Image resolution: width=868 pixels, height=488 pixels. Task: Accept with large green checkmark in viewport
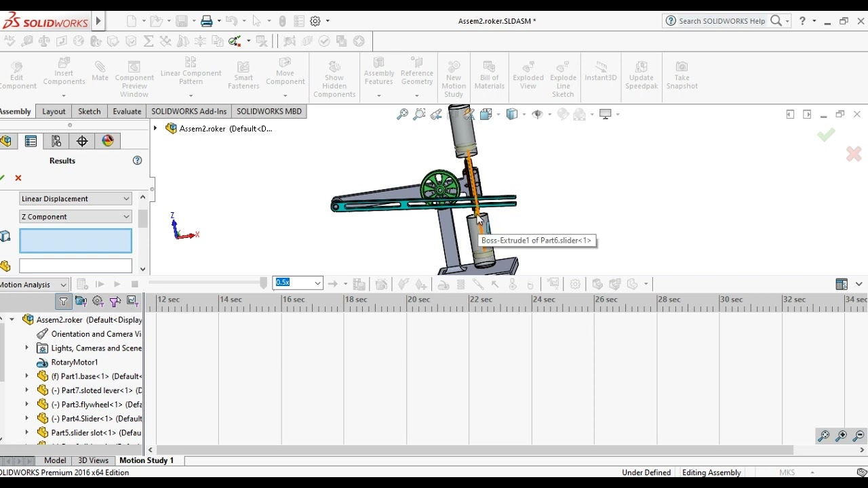(x=826, y=135)
